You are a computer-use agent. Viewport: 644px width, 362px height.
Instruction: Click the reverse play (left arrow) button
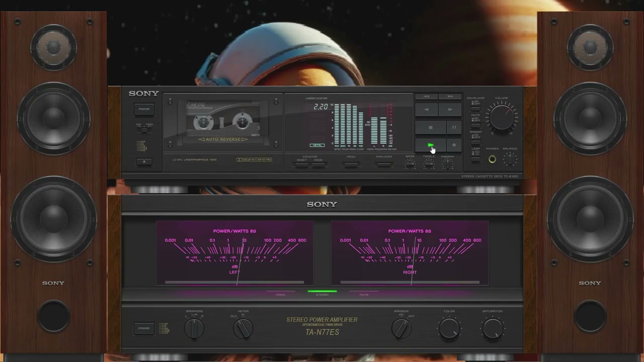tap(426, 109)
